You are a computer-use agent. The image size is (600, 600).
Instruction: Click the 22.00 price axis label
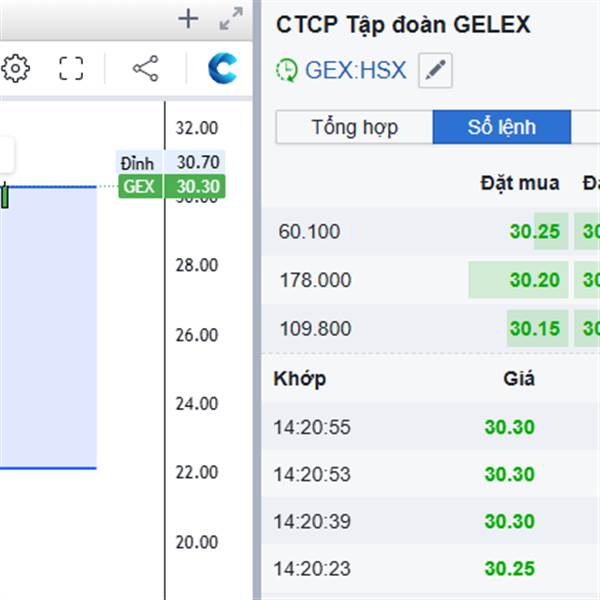[x=197, y=472]
